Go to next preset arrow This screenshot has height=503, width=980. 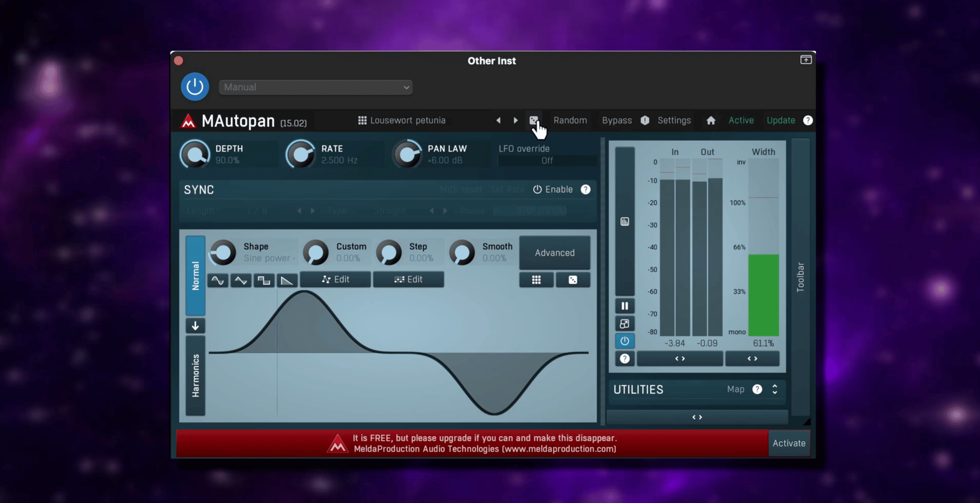515,120
